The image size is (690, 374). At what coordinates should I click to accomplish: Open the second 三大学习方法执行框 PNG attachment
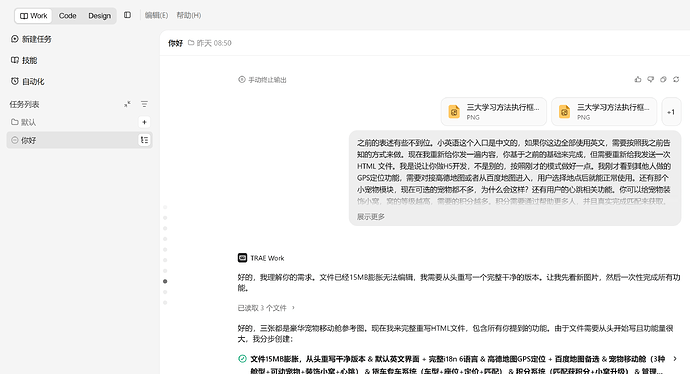pos(604,112)
